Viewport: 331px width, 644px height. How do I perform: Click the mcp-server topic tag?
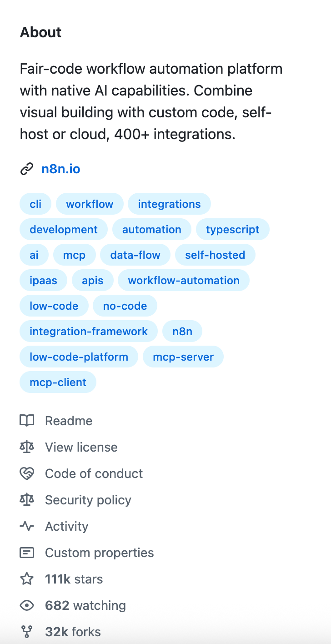[183, 357]
